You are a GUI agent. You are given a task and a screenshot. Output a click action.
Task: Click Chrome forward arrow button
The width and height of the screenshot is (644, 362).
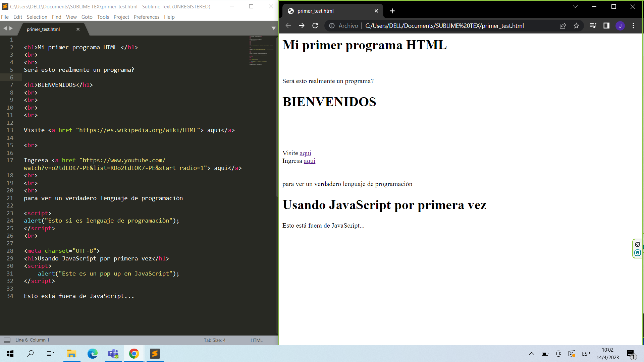(302, 26)
